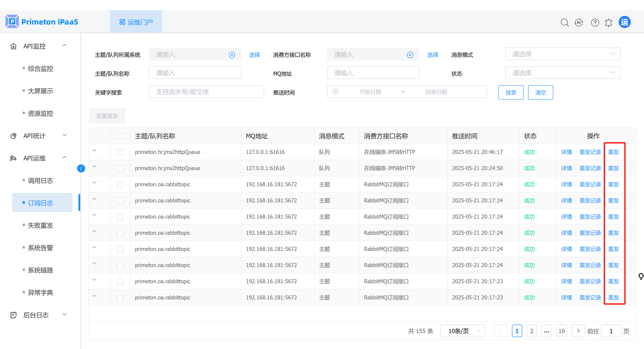644x349 pixels.
Task: Open the 消息模式 dropdown
Action: click(x=562, y=54)
